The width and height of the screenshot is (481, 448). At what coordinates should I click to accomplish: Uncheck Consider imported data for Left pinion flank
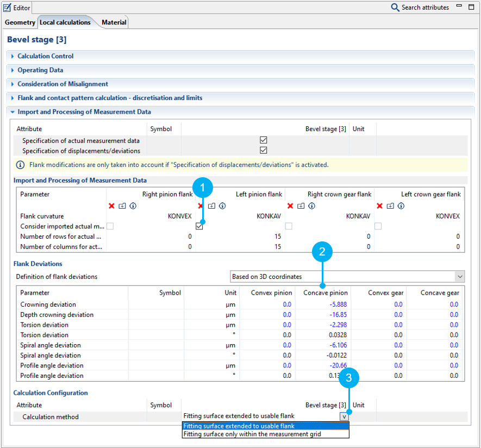tap(199, 226)
